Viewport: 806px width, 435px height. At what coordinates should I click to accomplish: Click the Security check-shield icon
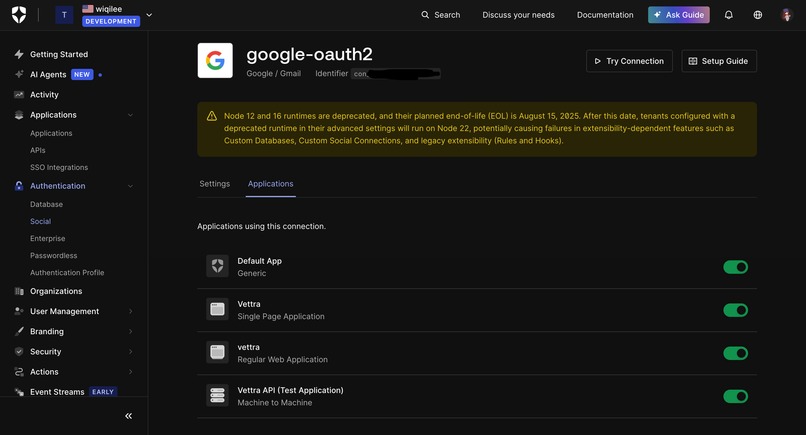[x=19, y=352]
